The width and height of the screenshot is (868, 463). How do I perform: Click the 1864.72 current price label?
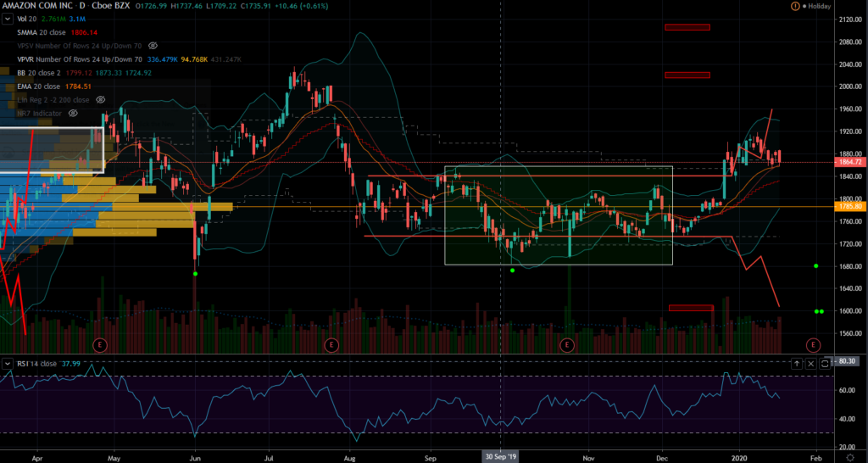coord(849,161)
